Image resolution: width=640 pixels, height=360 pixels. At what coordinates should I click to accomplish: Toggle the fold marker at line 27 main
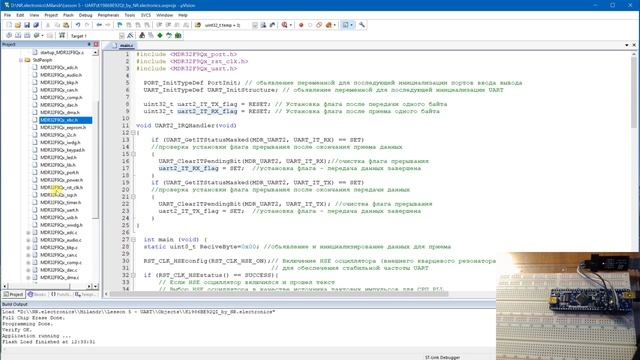(x=133, y=240)
